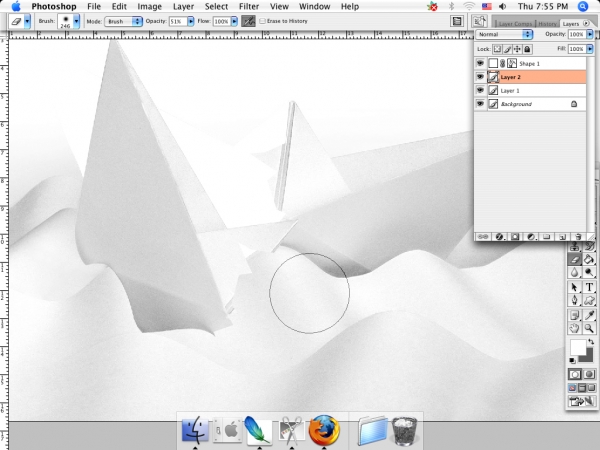Select the Custom Shape tool
Viewport: 600px width, 450px height.
(589, 300)
